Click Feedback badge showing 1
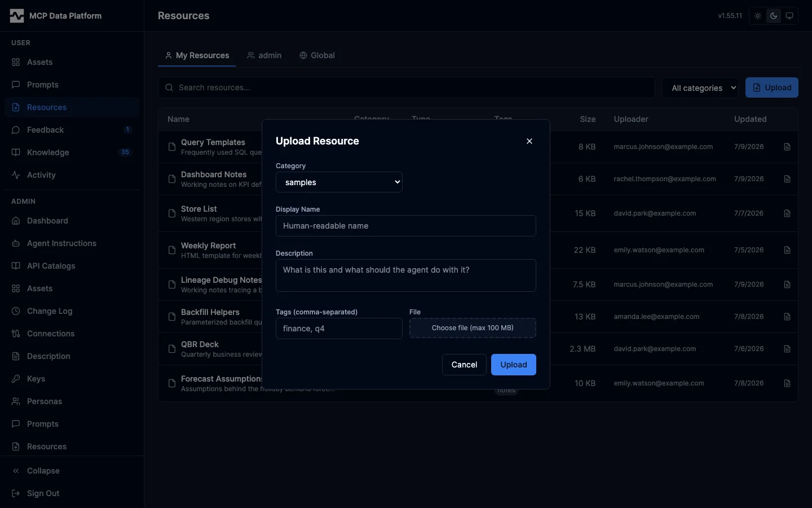The image size is (812, 508). [x=127, y=130]
